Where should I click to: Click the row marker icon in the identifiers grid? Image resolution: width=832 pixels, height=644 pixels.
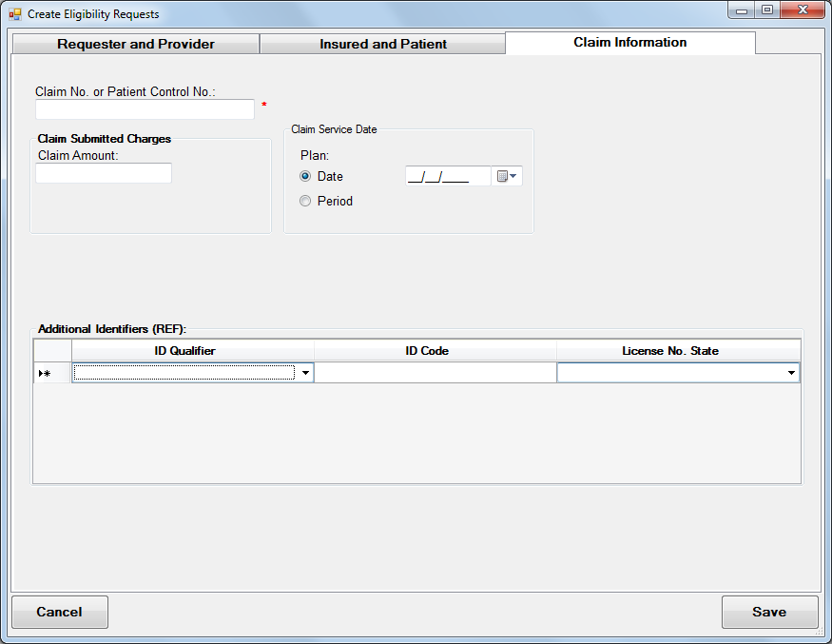46,373
